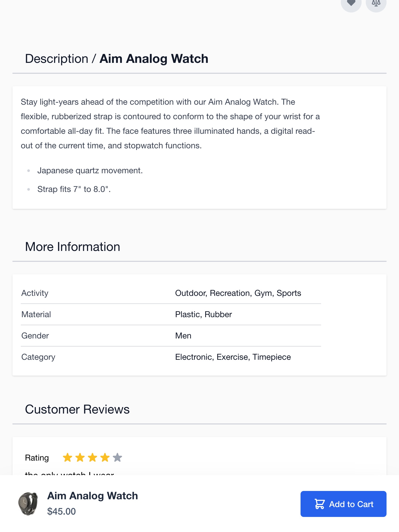Select the Gender row value Men
The height and width of the screenshot is (532, 399).
[183, 336]
